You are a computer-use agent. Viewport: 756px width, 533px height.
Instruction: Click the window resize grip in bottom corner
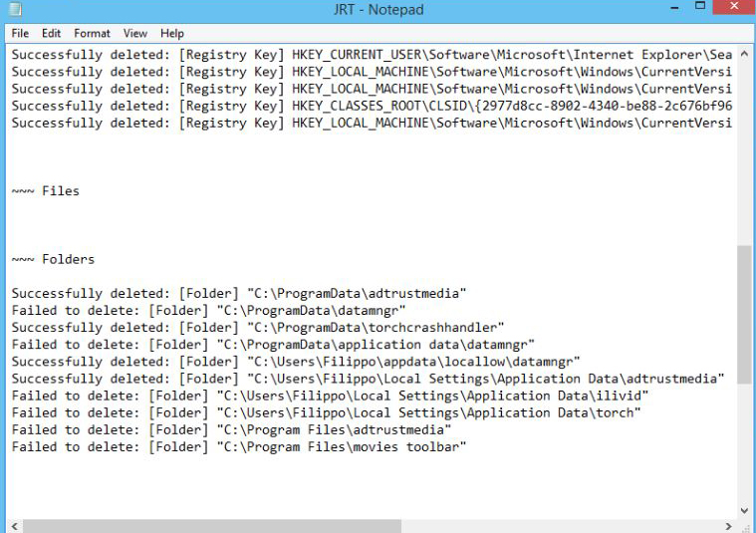746,525
